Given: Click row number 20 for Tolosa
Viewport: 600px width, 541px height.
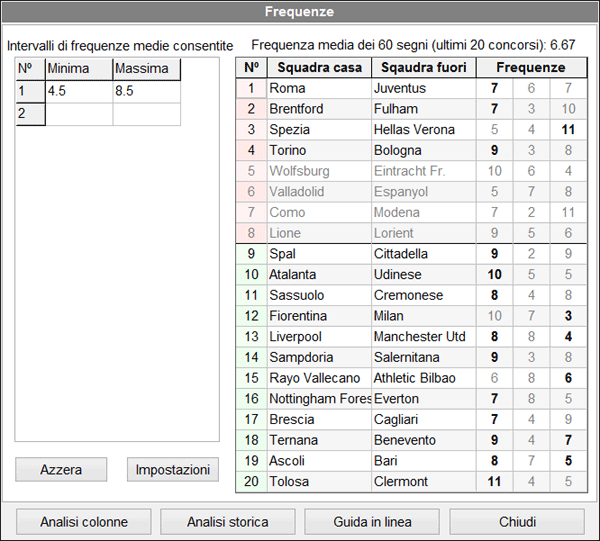Looking at the screenshot, I should point(251,482).
